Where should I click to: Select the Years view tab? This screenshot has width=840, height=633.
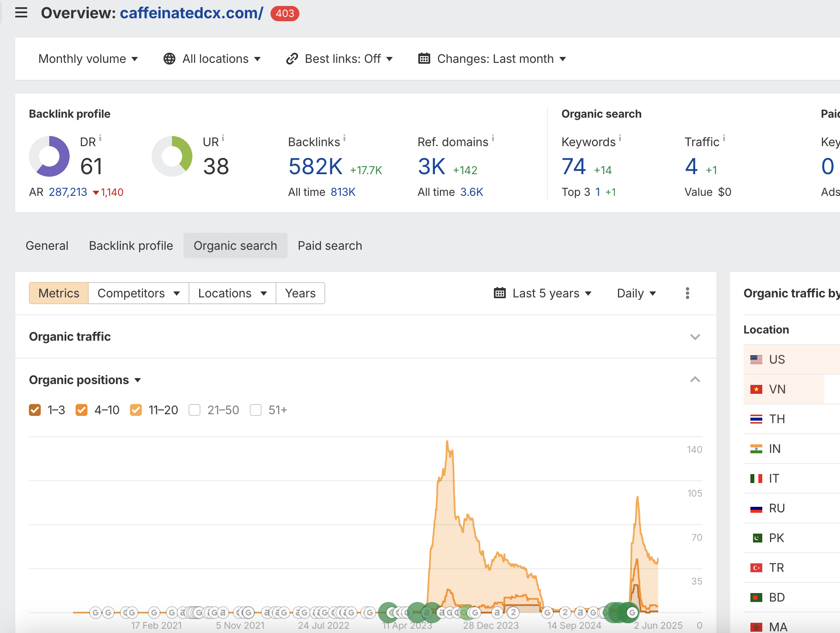point(300,293)
